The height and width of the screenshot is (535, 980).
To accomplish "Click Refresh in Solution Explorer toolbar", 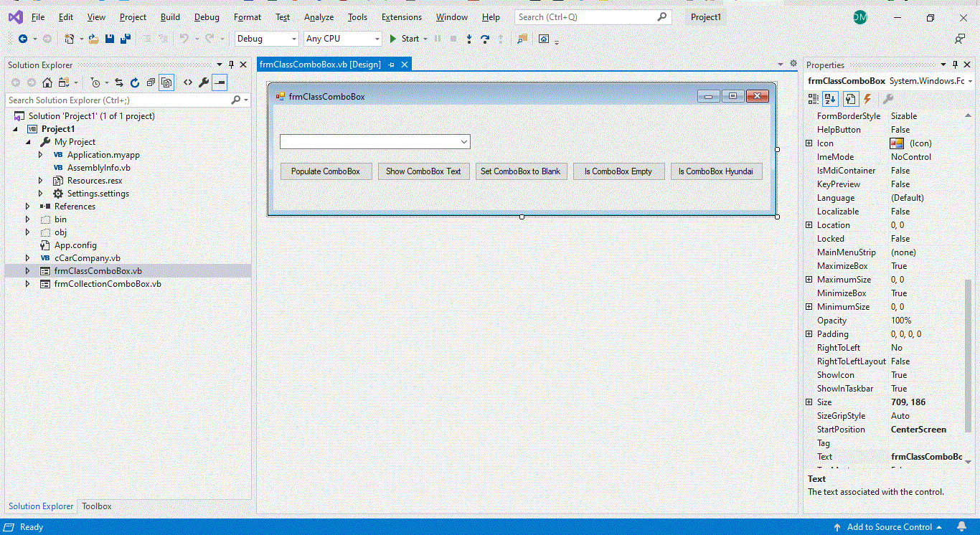I will coord(134,82).
